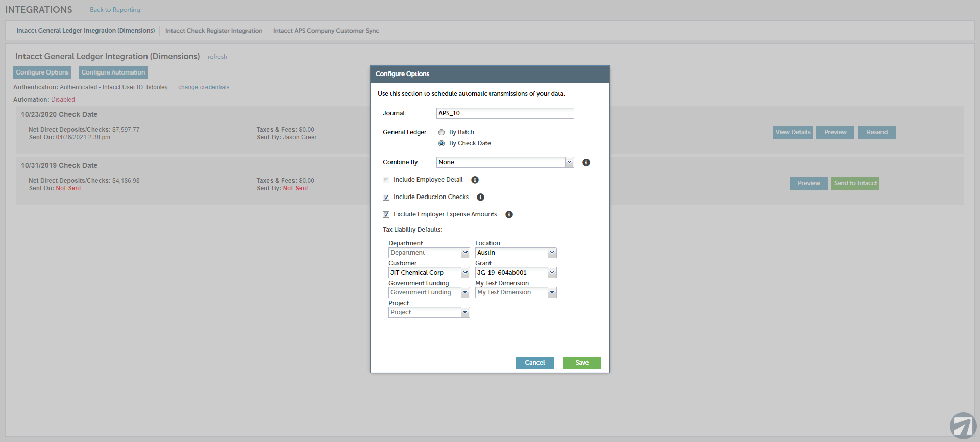Viewport: 980px width, 442px height.
Task: Open the Customer dropdown showing JIT Chemical Corp
Action: (429, 273)
